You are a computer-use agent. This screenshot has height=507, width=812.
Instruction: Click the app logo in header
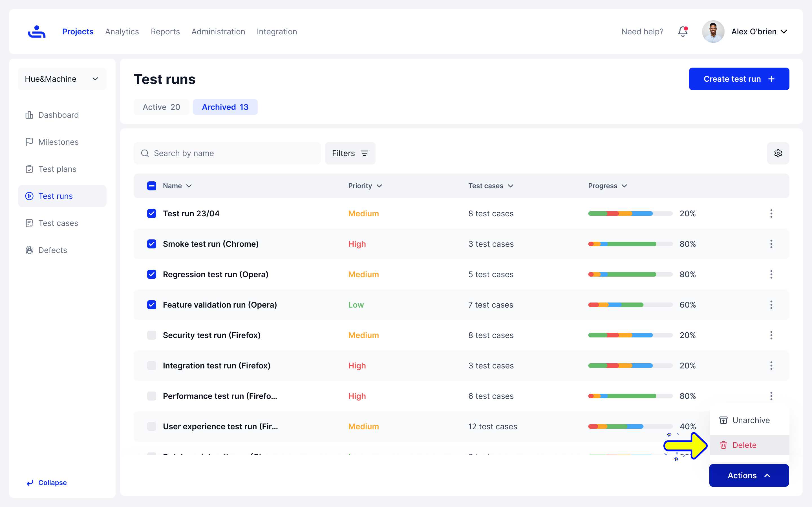(37, 32)
